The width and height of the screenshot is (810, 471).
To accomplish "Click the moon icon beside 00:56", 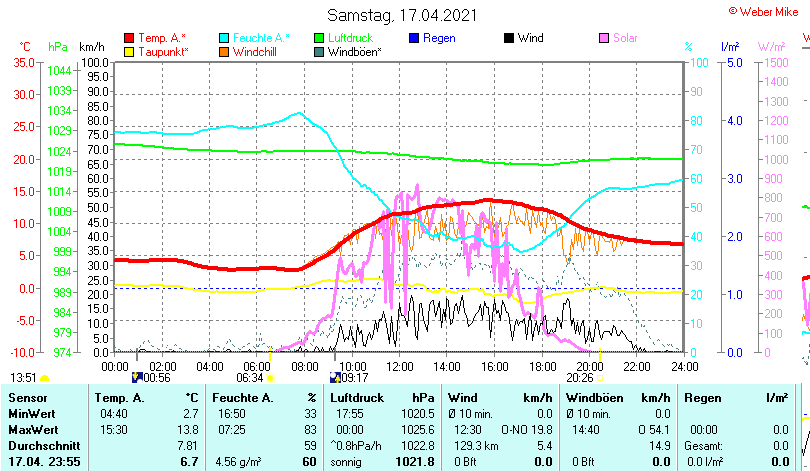I will click(x=138, y=377).
